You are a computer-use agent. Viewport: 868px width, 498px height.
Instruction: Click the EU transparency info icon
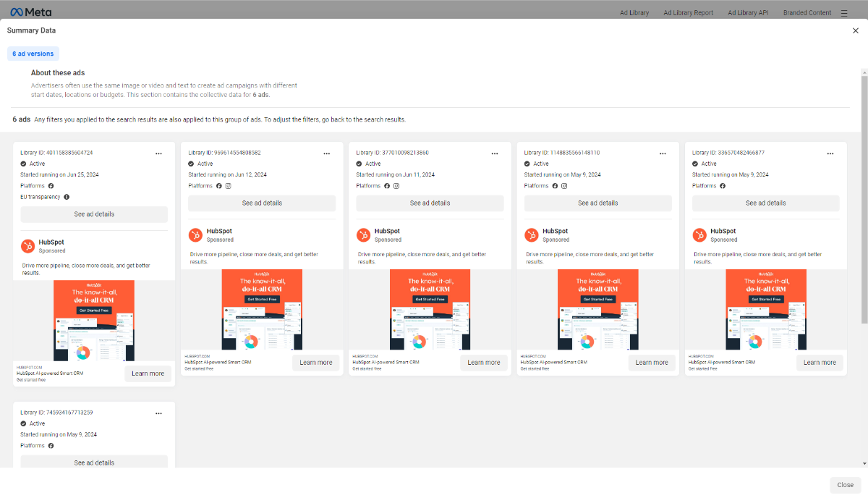tap(65, 196)
